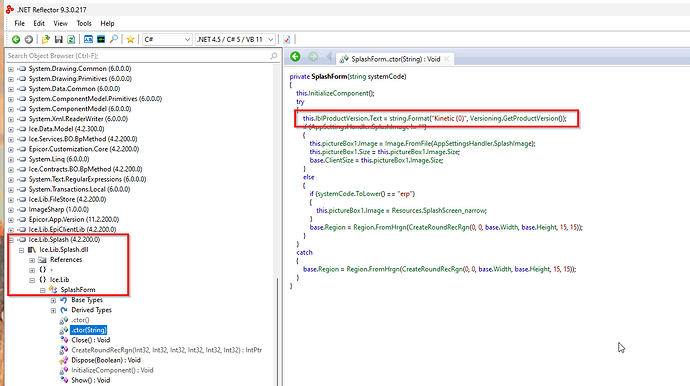Screen dimensions: 690x386
Task: Collapse the SplashForm class node
Action: pyautogui.click(x=43, y=290)
